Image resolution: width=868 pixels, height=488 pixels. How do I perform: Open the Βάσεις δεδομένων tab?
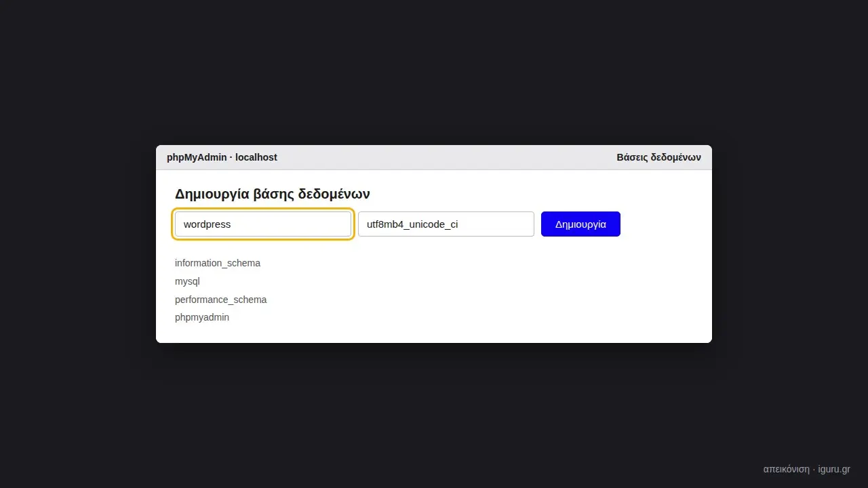pos(658,157)
